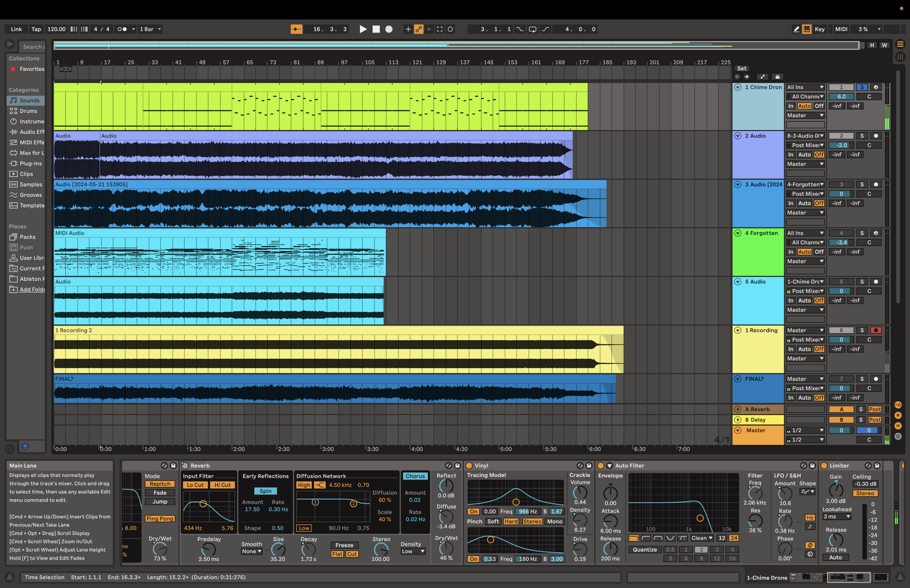This screenshot has width=910, height=588.
Task: Click the Stop button in transport
Action: click(x=376, y=29)
